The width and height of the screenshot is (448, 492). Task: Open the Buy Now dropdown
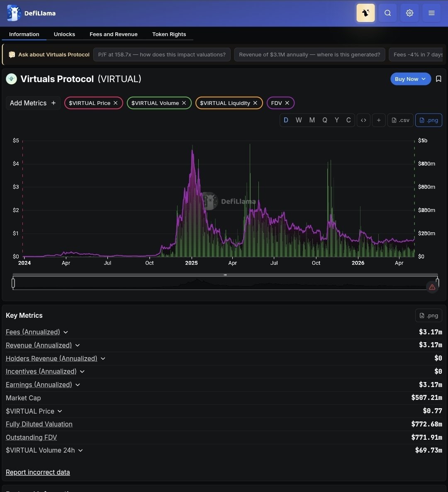pos(410,79)
